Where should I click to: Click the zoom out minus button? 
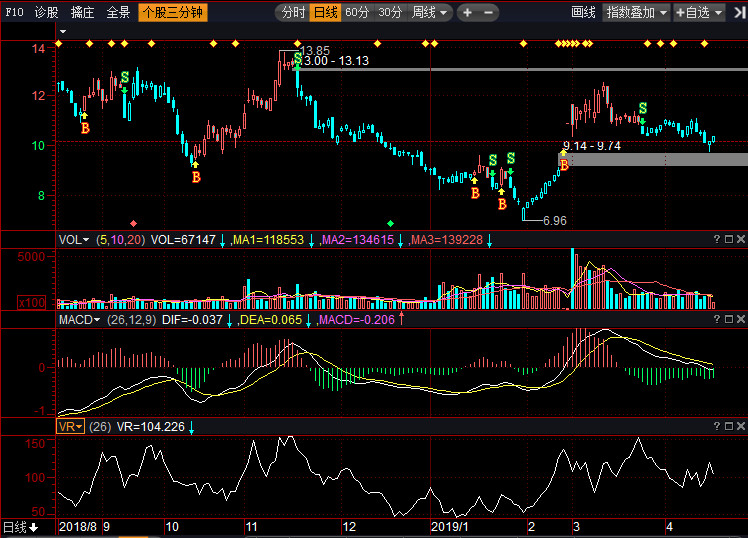tap(487, 13)
